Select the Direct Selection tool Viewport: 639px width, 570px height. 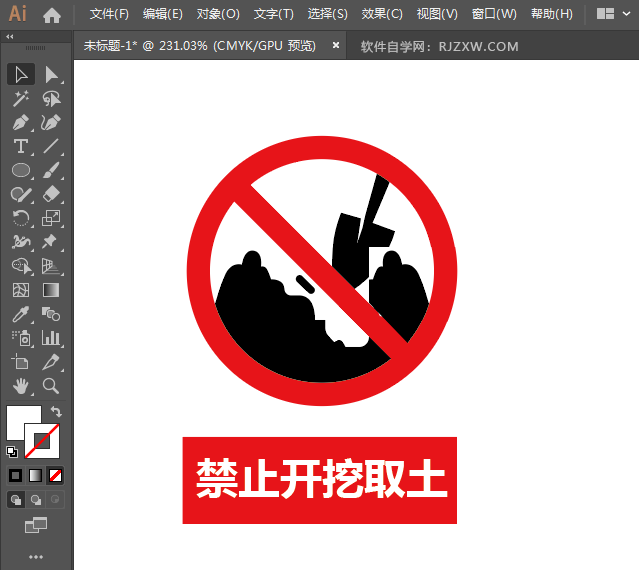51,75
